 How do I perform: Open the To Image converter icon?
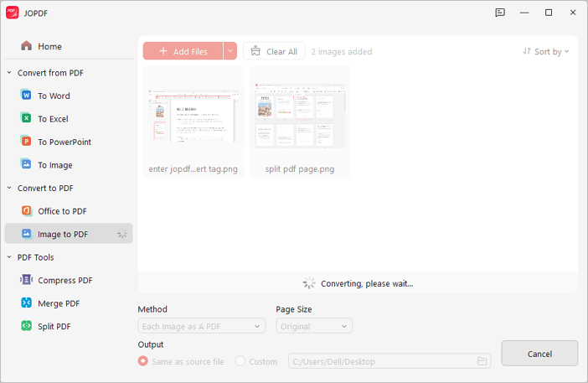pos(27,165)
